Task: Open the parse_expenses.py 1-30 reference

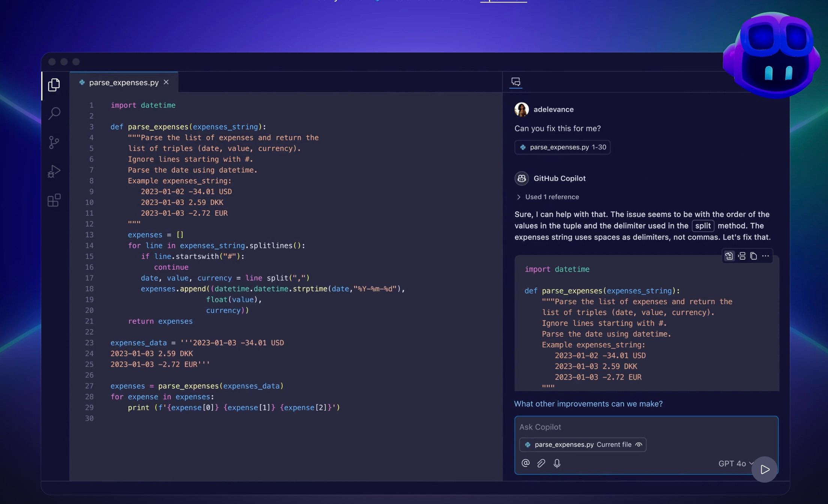Action: (x=562, y=147)
